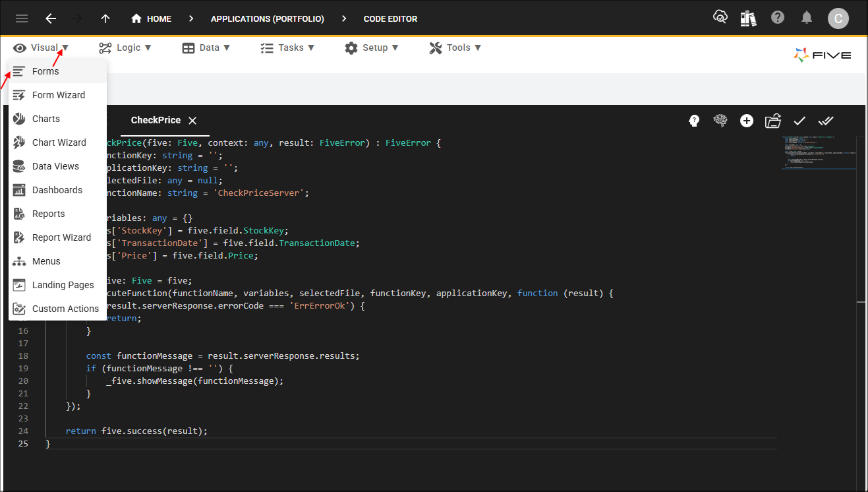Click the AI brain icon
868x492 pixels.
(720, 121)
